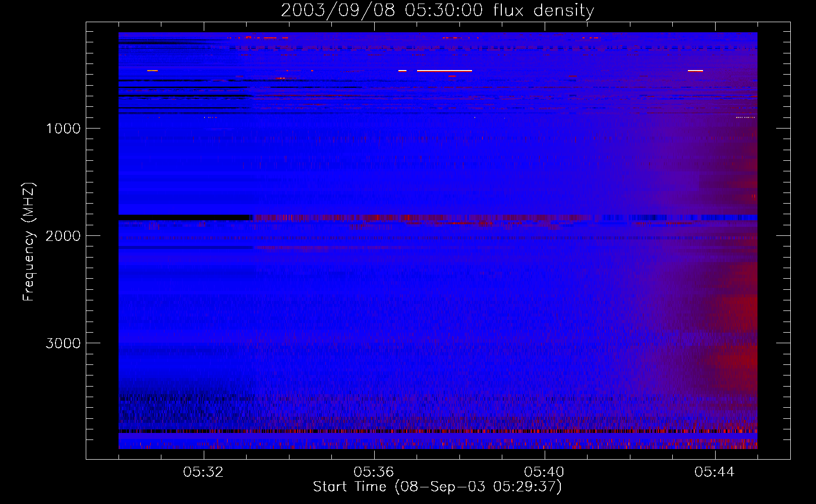Click the 1000 frequency tick label
The width and height of the screenshot is (816, 504).
click(x=64, y=129)
